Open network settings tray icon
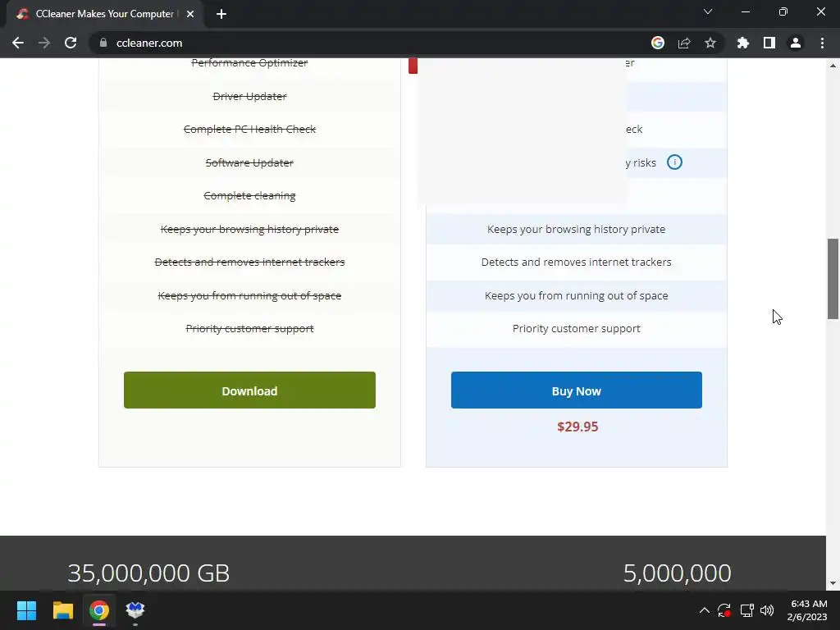 [746, 610]
